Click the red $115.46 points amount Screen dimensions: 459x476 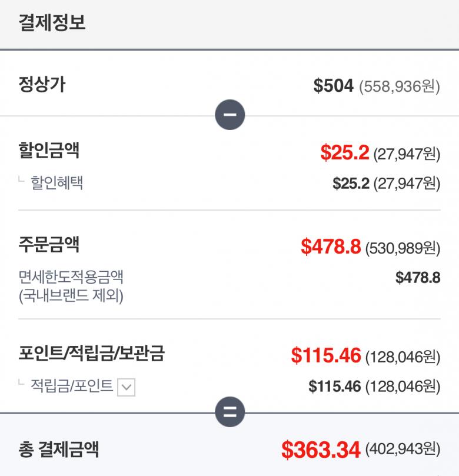click(x=325, y=355)
